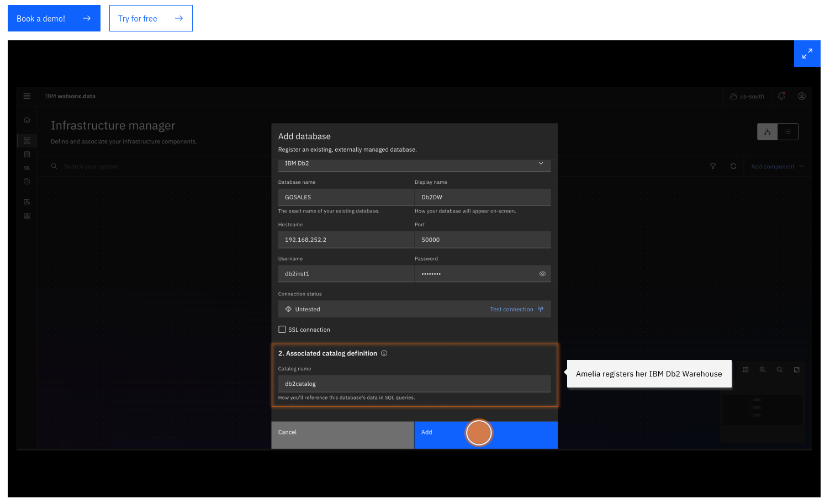
Task: Go to Home via sidebar house icon
Action: (x=27, y=120)
